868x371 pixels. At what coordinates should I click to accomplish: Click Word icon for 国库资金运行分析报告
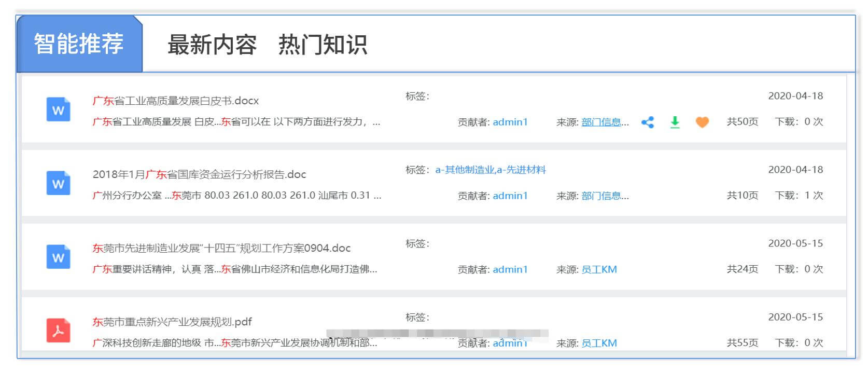coord(58,183)
